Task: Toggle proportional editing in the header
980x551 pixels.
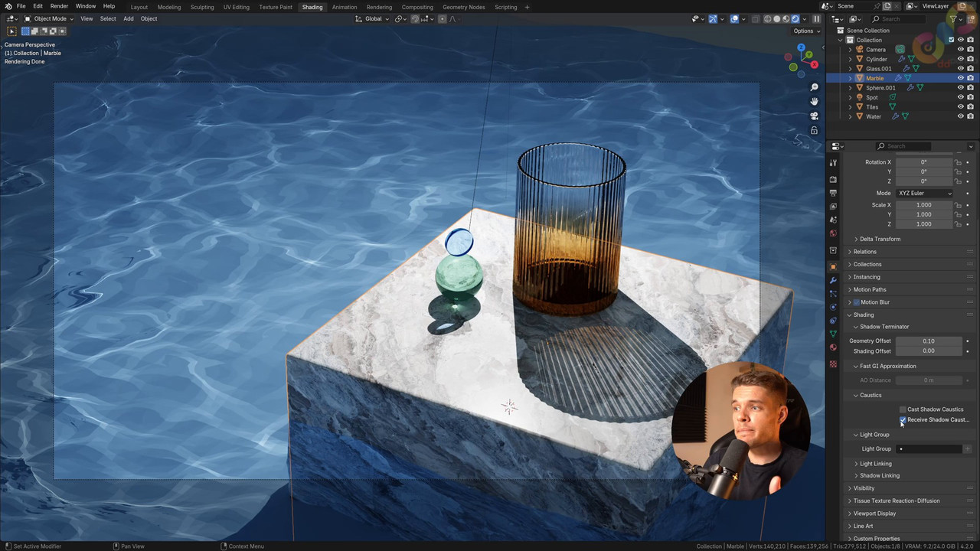Action: pyautogui.click(x=442, y=19)
